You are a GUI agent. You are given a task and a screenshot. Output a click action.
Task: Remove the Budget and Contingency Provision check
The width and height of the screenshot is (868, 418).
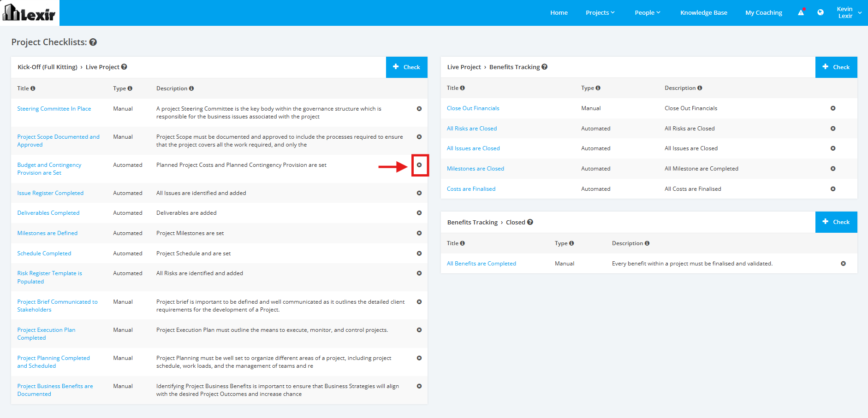[x=419, y=165]
